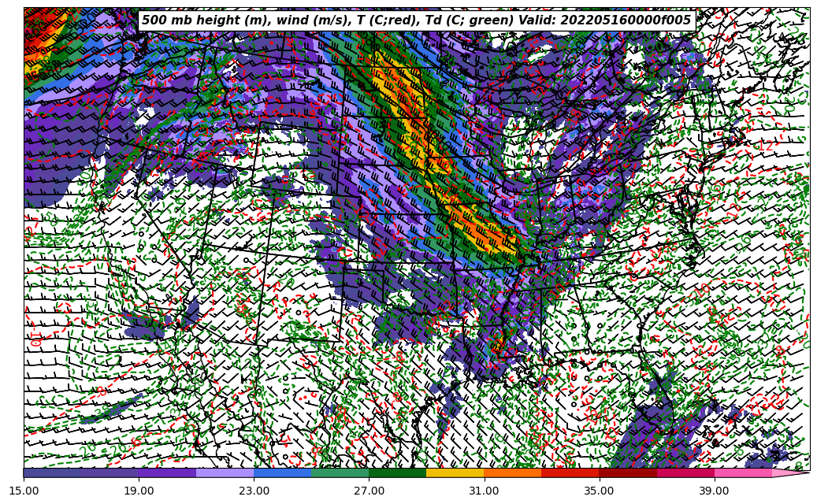Choose the hot pink colorbar segment after 39.00
Image resolution: width=817 pixels, height=504 pixels.
coord(743,472)
